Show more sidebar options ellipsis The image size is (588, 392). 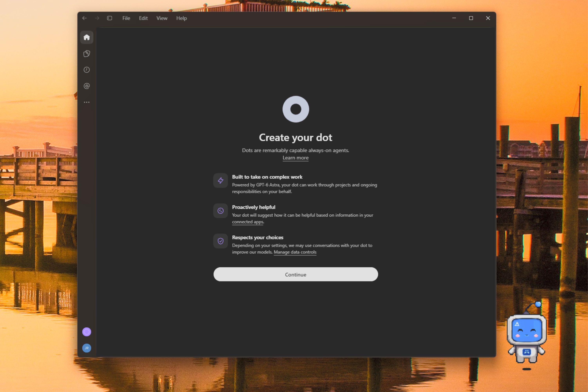pos(87,102)
